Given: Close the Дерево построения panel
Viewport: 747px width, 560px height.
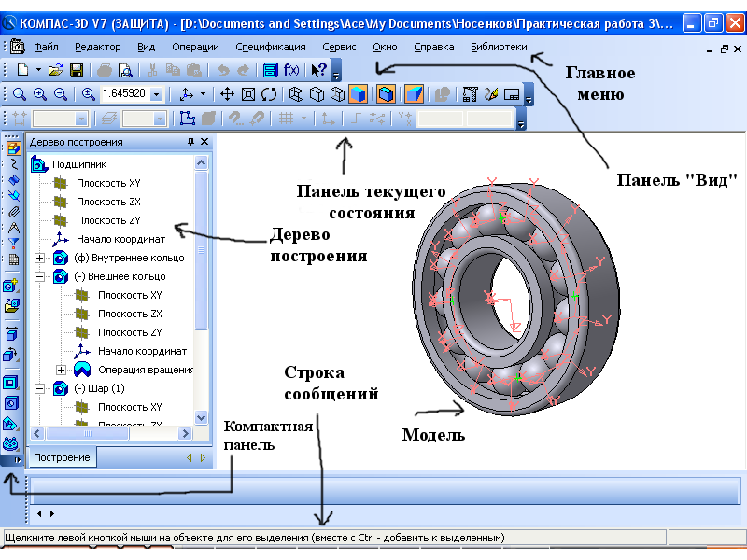Looking at the screenshot, I should [204, 142].
